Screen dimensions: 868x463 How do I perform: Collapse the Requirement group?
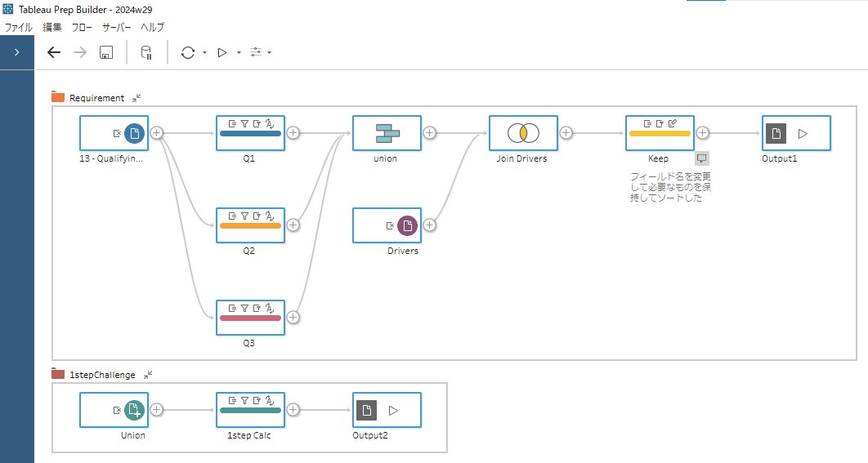point(136,98)
